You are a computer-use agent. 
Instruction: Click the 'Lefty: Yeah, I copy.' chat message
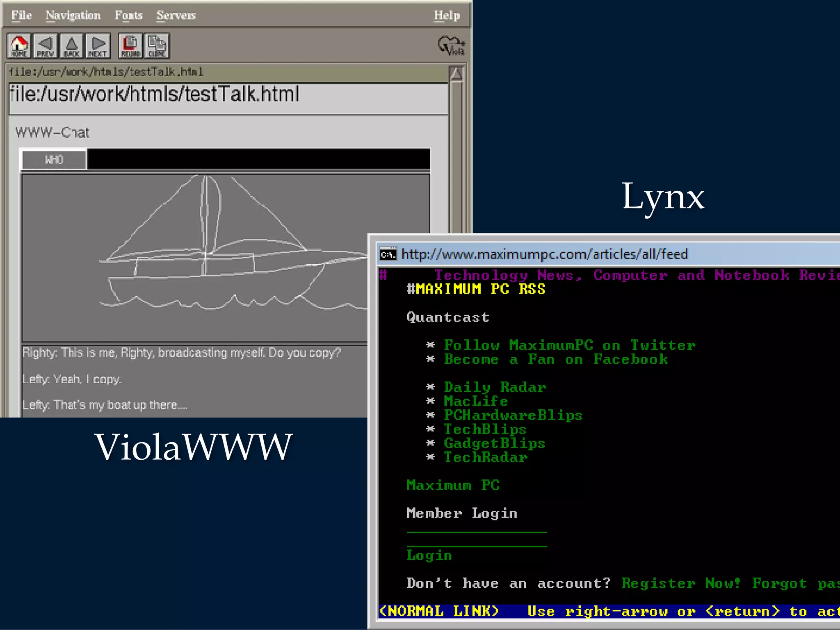click(x=72, y=379)
